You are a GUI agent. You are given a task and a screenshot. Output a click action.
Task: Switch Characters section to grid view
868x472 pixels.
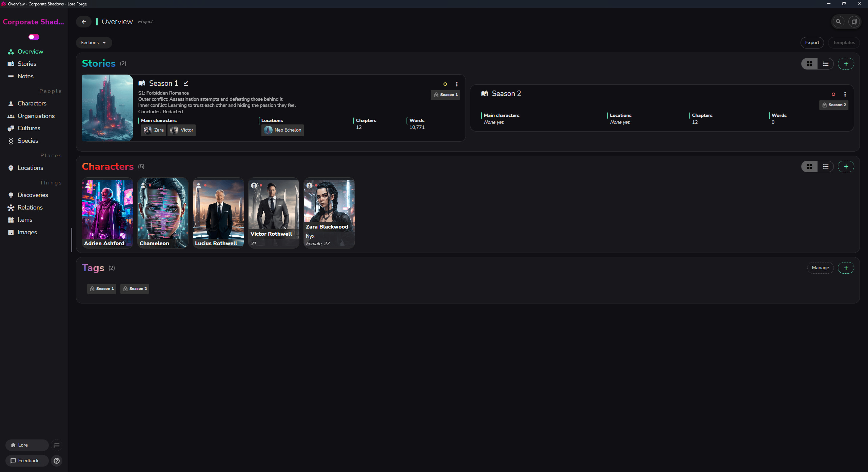810,166
